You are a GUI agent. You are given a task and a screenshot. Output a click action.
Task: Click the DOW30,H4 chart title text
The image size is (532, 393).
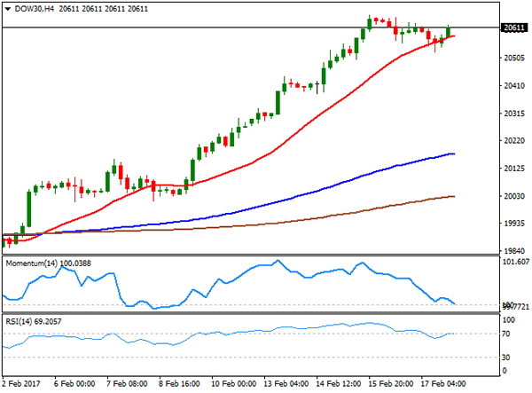[35, 9]
